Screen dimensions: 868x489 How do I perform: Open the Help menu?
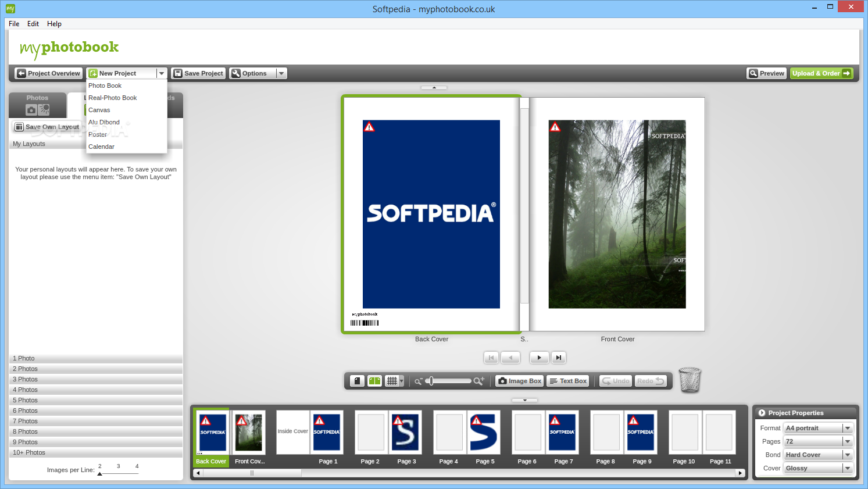click(54, 24)
